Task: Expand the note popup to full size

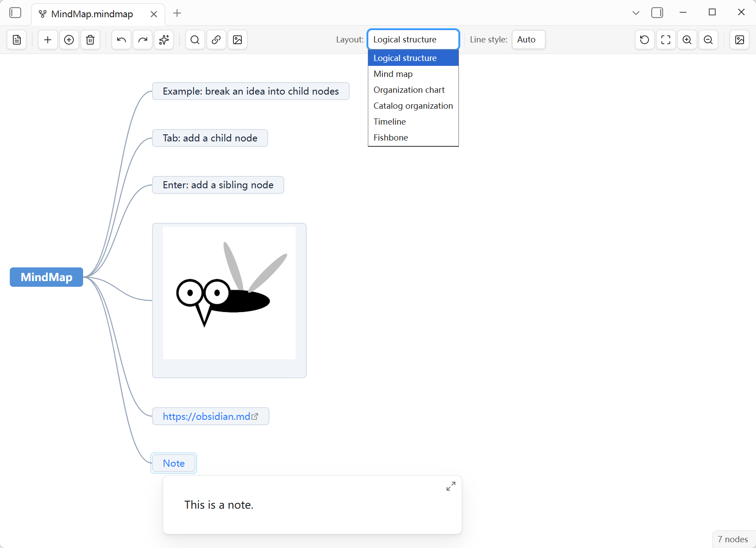Action: coord(451,486)
